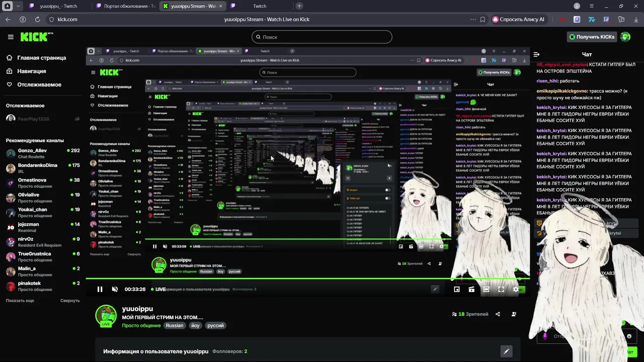Click the clip creation icon in player

[x=471, y=289]
